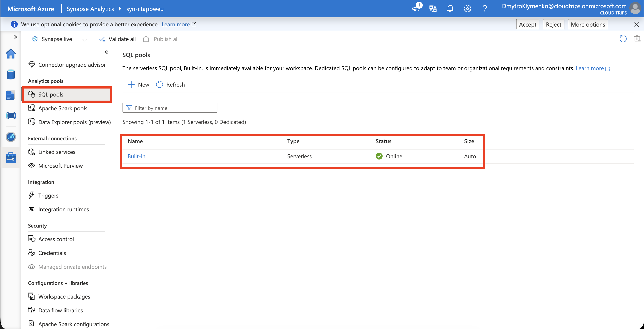This screenshot has width=644, height=329.
Task: Accept optional cookies
Action: click(x=528, y=24)
